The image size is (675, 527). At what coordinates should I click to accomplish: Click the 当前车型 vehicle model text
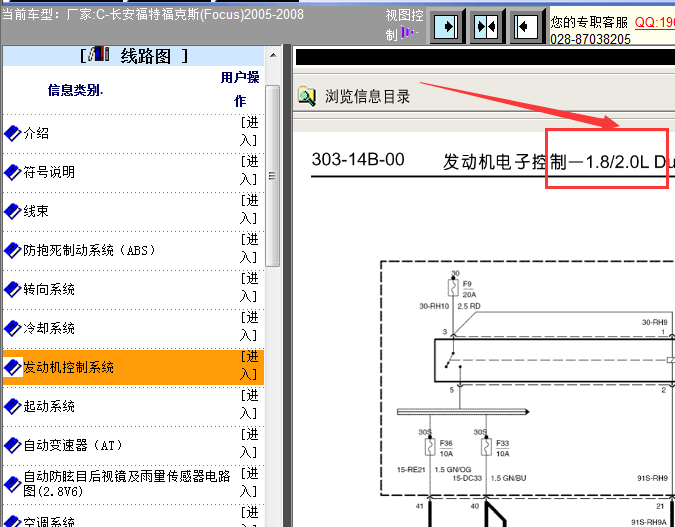tap(153, 15)
